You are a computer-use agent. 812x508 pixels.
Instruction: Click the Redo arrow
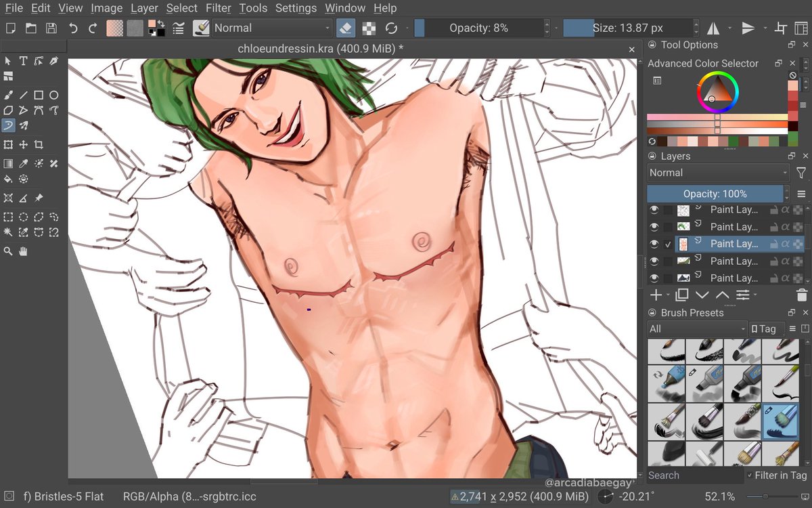[x=93, y=28]
